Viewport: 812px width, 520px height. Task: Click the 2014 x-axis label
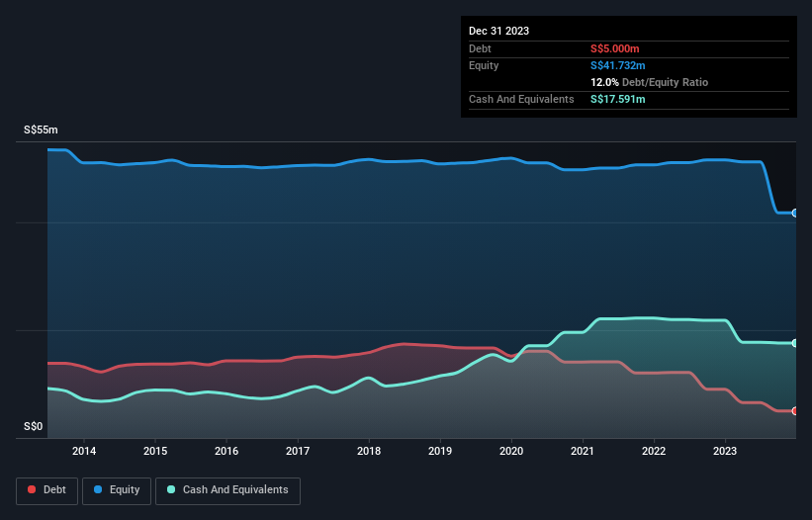pos(84,451)
